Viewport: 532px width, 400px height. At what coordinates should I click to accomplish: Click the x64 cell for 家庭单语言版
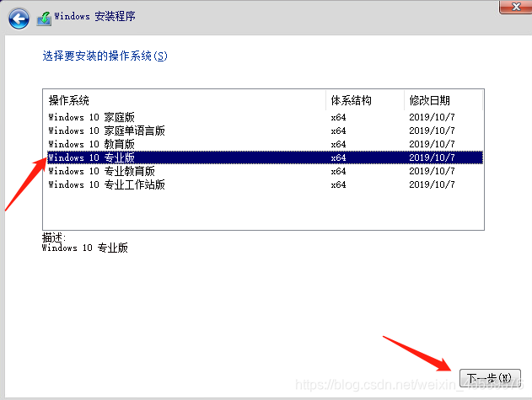[338, 131]
